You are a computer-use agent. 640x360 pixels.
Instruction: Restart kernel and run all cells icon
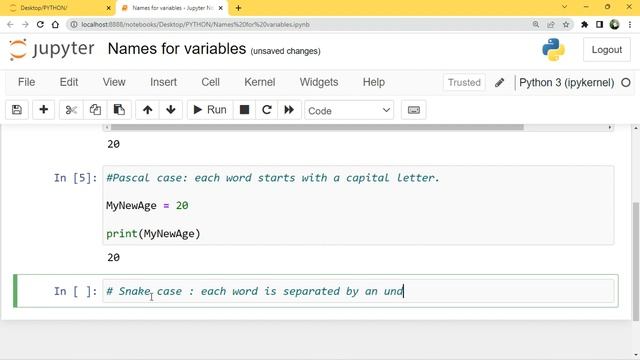tap(289, 110)
